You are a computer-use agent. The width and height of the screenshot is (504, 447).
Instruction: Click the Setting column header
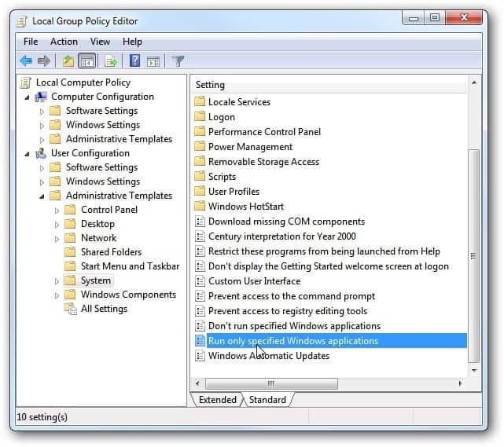click(x=329, y=85)
